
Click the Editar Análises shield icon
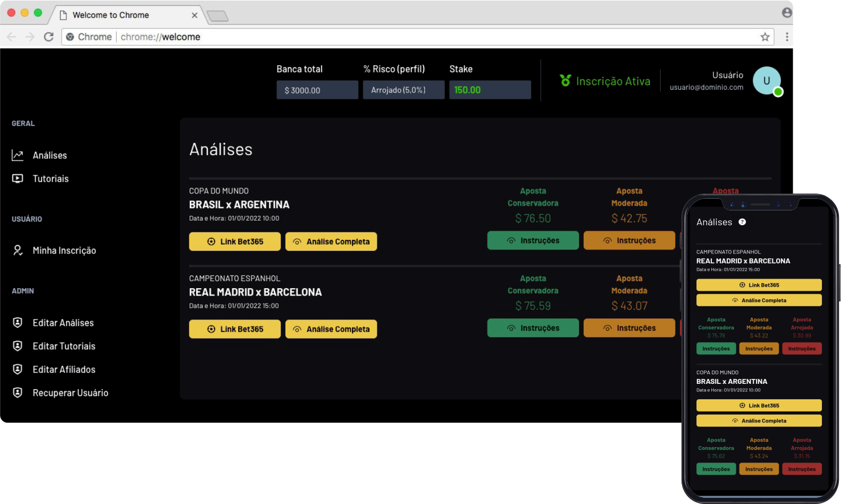18,323
